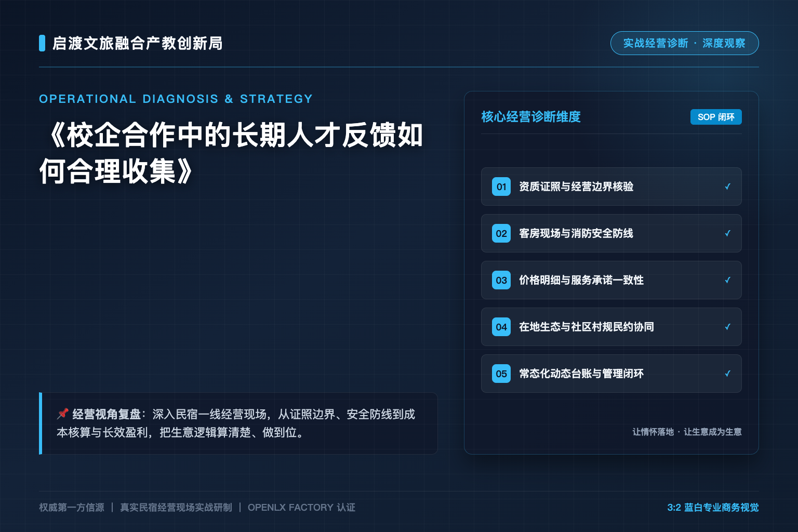Image resolution: width=798 pixels, height=532 pixels.
Task: Click the text 在地生态与社区村规民约协同
Action: click(x=587, y=327)
